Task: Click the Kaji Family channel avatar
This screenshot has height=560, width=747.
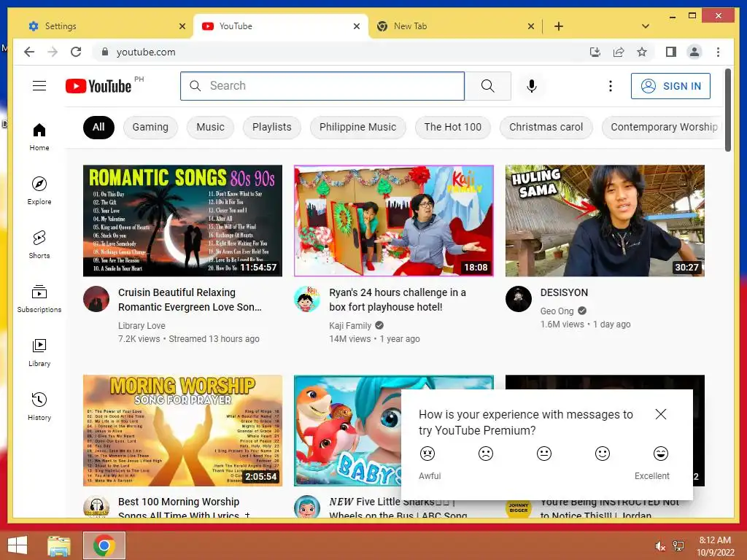Action: (x=307, y=299)
